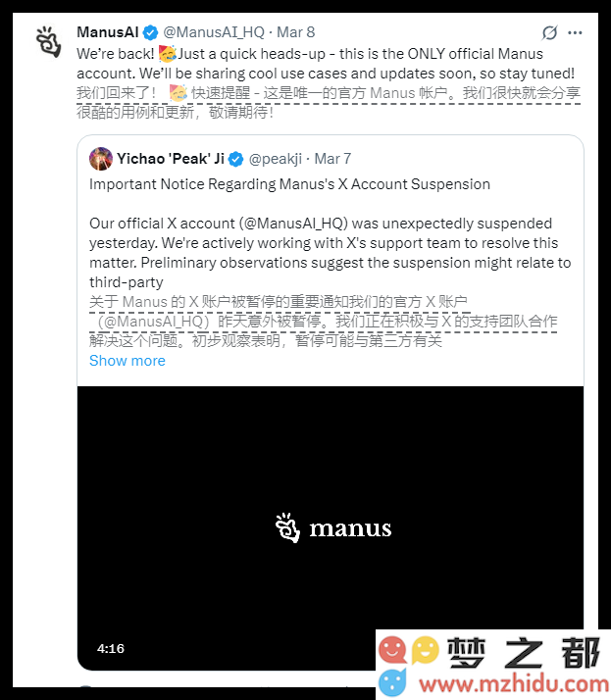This screenshot has height=700, width=611.
Task: Click verified badge beside Yichao 'Peak' Ji
Action: (x=235, y=159)
